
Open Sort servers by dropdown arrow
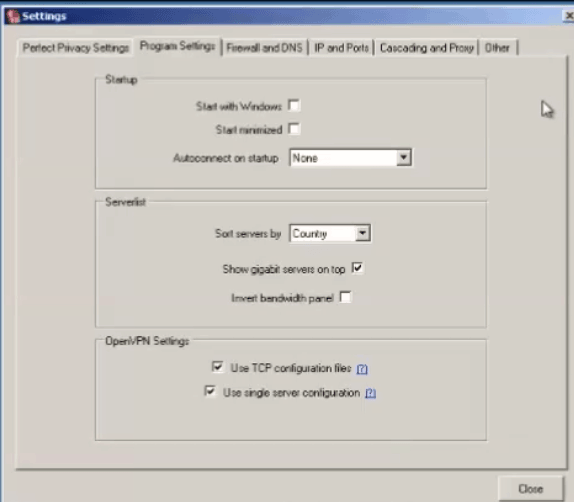pyautogui.click(x=362, y=233)
